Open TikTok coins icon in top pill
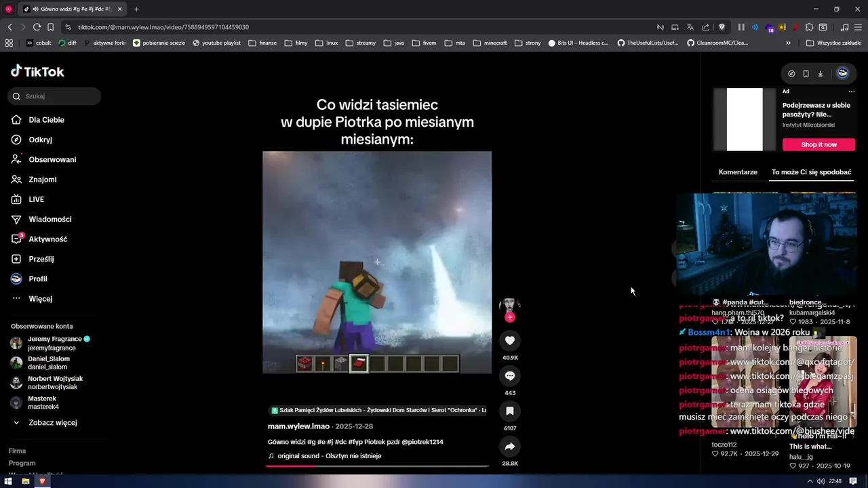The width and height of the screenshot is (868, 488). 791,73
